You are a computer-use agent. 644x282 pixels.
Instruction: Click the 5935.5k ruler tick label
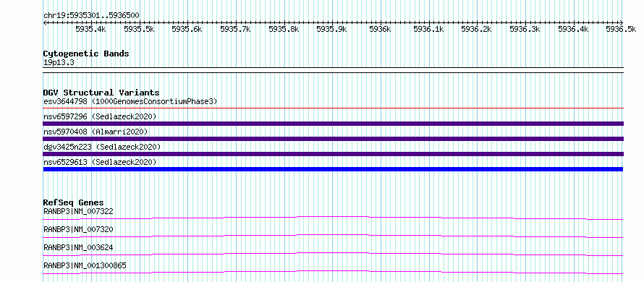pos(139,29)
